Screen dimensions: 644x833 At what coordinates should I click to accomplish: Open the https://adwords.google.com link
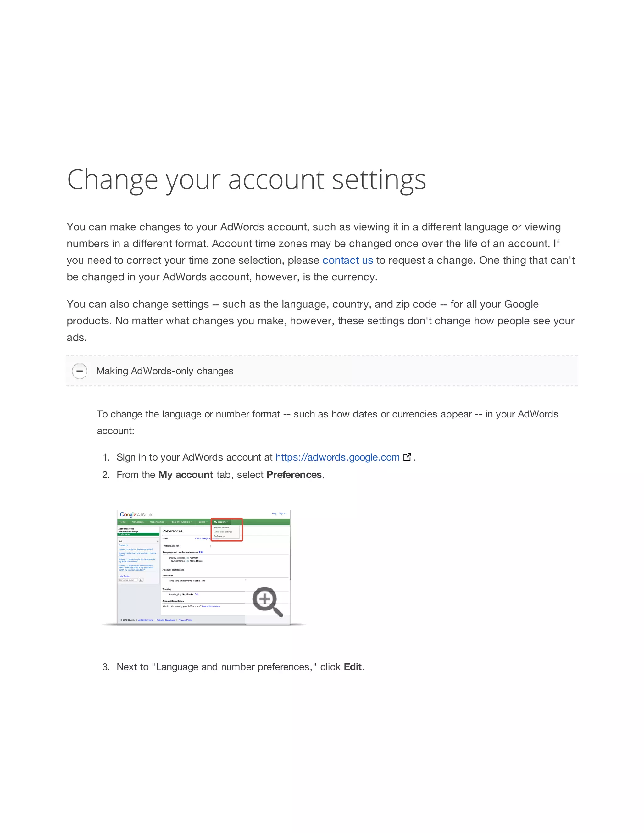[337, 457]
